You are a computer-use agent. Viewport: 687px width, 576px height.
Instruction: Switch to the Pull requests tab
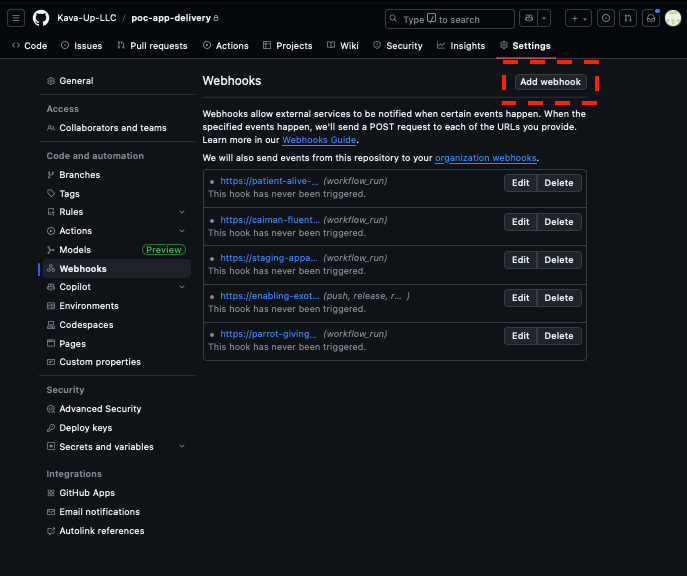tap(152, 46)
